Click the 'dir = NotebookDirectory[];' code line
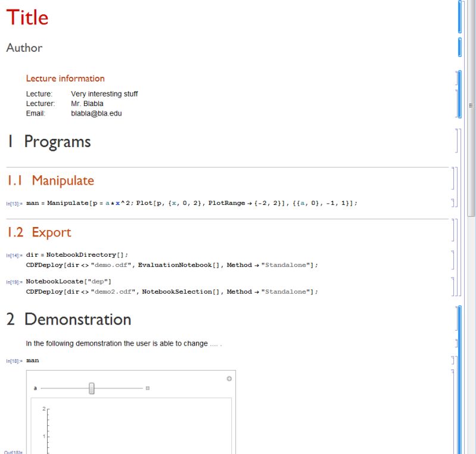 coord(77,255)
